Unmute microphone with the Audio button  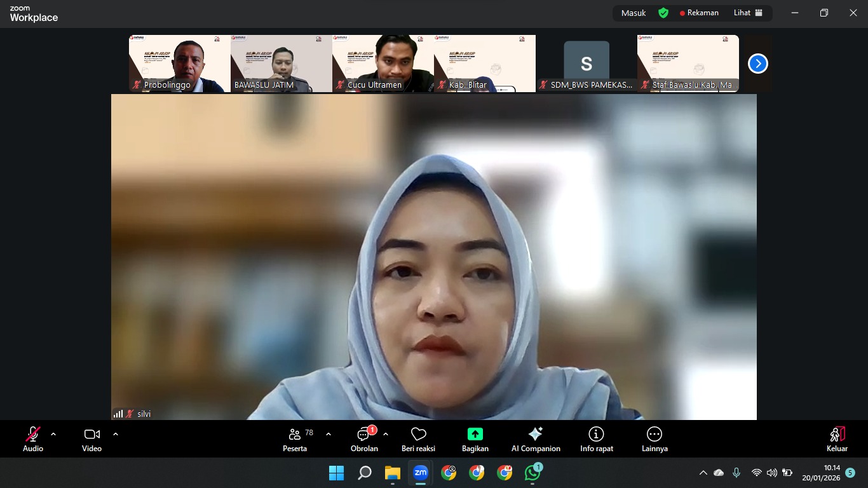pyautogui.click(x=33, y=438)
